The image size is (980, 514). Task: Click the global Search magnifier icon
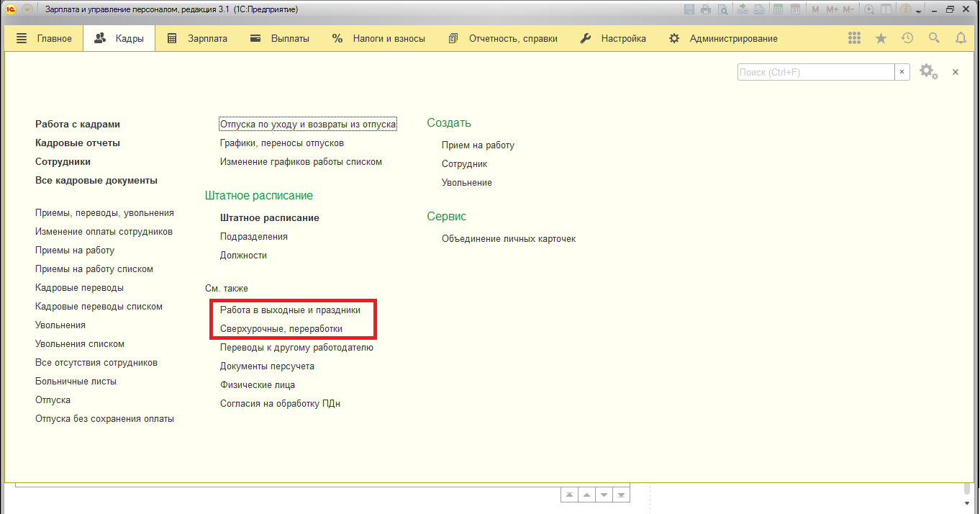pos(934,38)
